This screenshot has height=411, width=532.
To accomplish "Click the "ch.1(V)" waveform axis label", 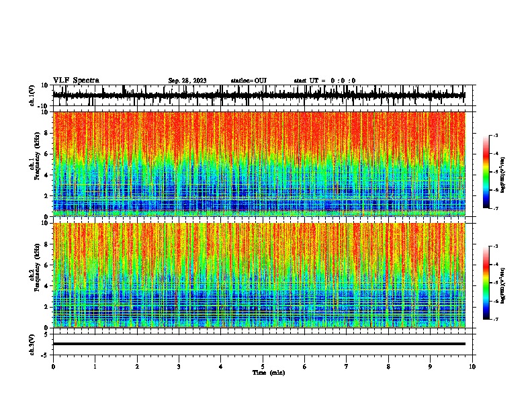I will point(32,95).
